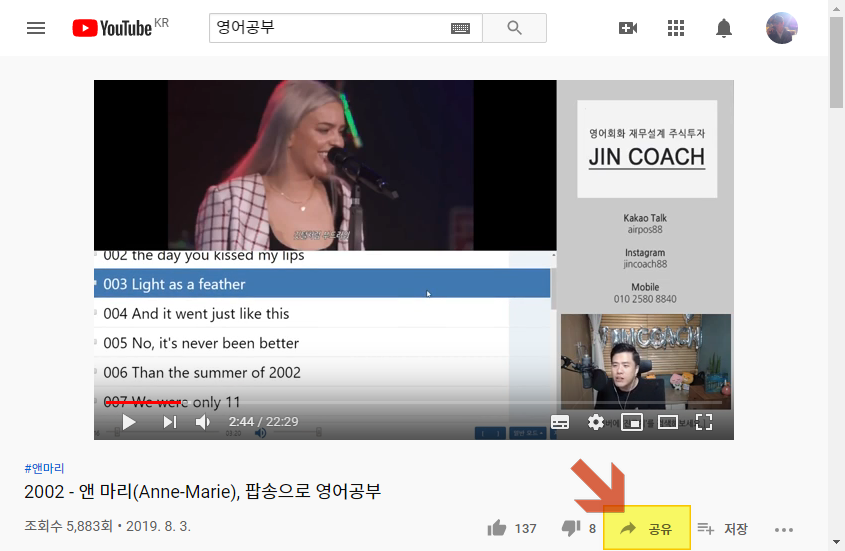Click the 저장 save to playlist button
Screen dimensions: 845x551
722,529
